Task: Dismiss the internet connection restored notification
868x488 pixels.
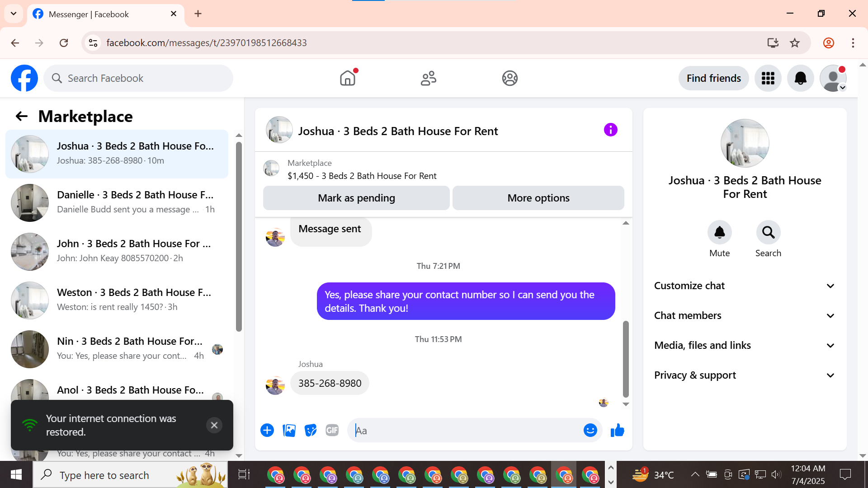Action: point(214,425)
